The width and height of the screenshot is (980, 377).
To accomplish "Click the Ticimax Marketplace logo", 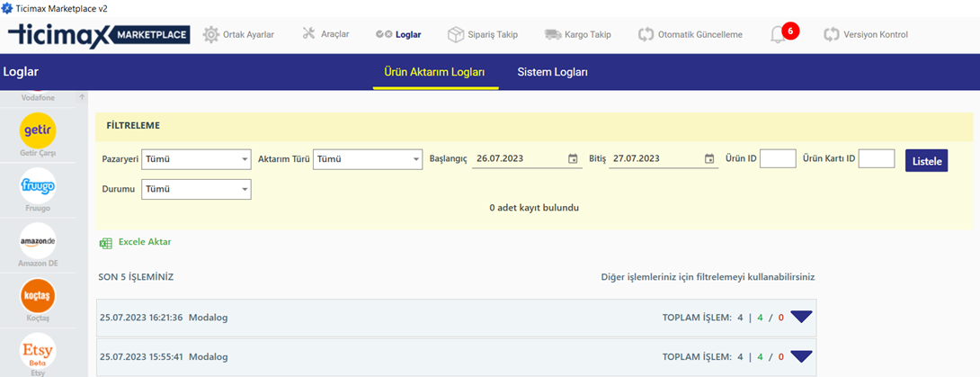I will point(99,34).
